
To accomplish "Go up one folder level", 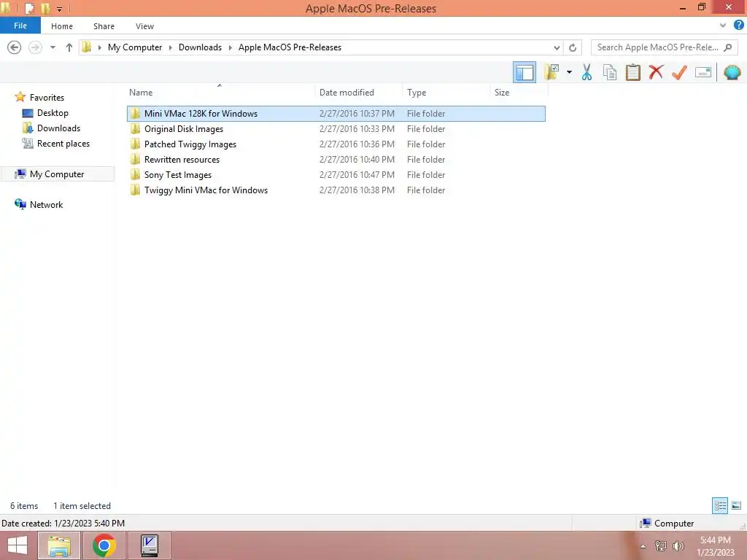I will pyautogui.click(x=69, y=47).
